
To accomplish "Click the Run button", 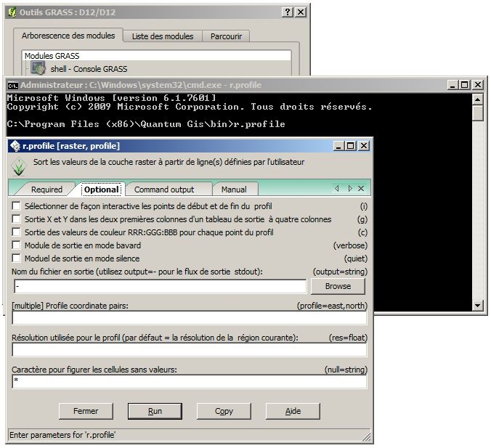I will click(155, 411).
